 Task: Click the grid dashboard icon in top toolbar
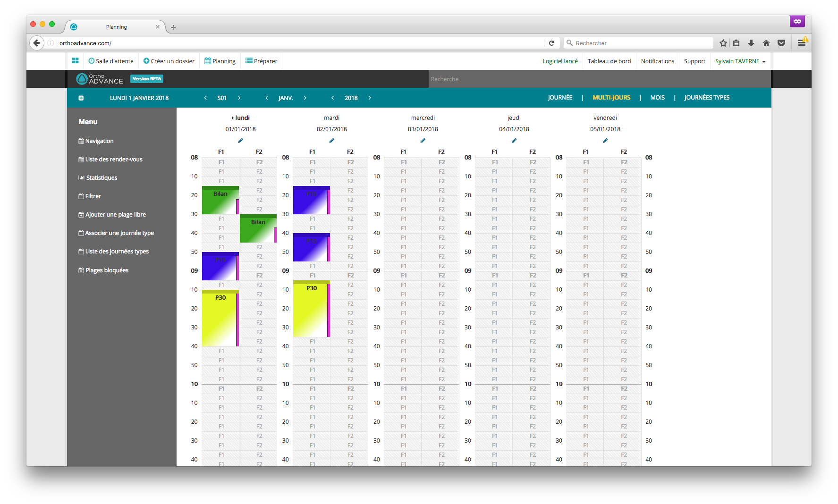75,61
